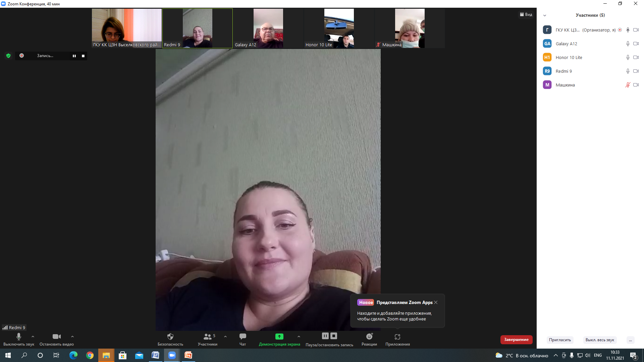The image size is (644, 362).
Task: Open Mail app from taskbar
Action: pyautogui.click(x=139, y=355)
